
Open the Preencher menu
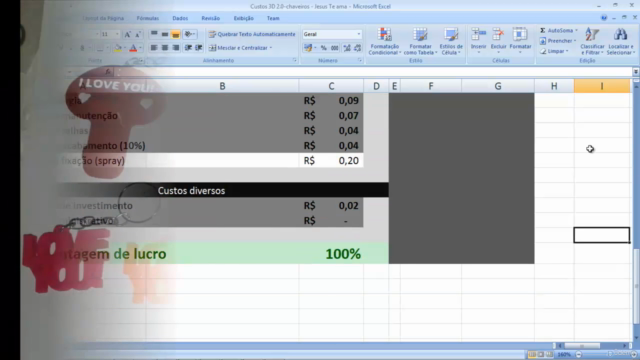click(x=558, y=41)
